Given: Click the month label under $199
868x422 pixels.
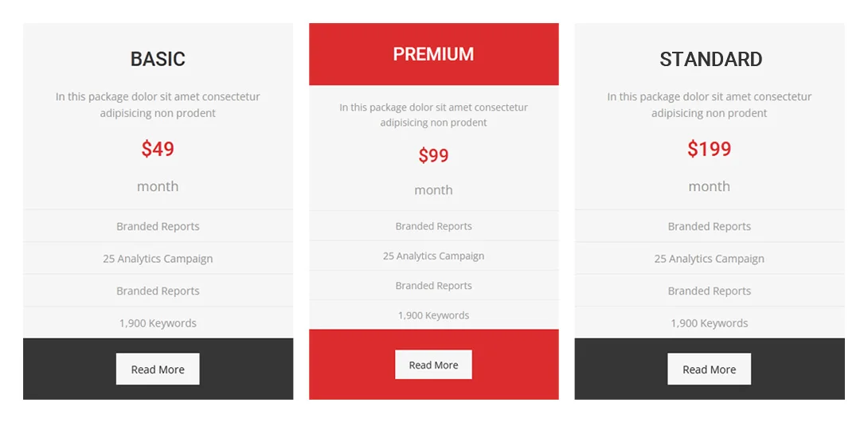Looking at the screenshot, I should tap(709, 186).
